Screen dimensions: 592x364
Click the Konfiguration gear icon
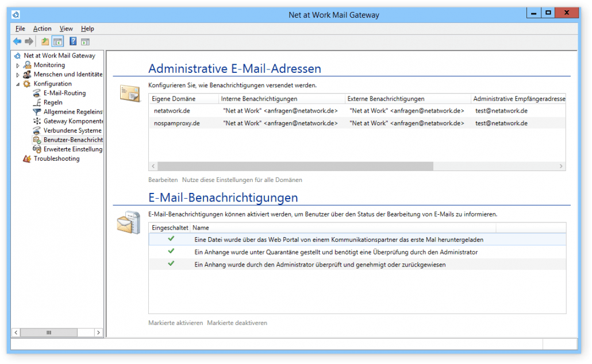tap(27, 84)
